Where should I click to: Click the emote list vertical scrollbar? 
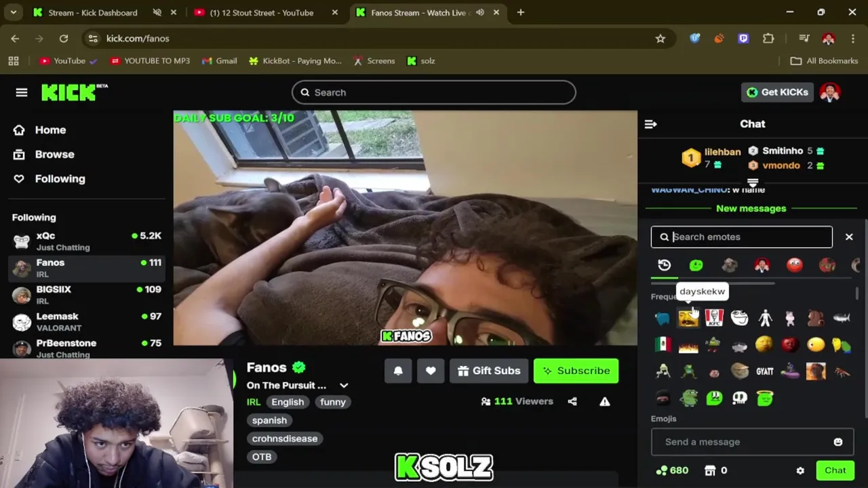click(x=857, y=295)
